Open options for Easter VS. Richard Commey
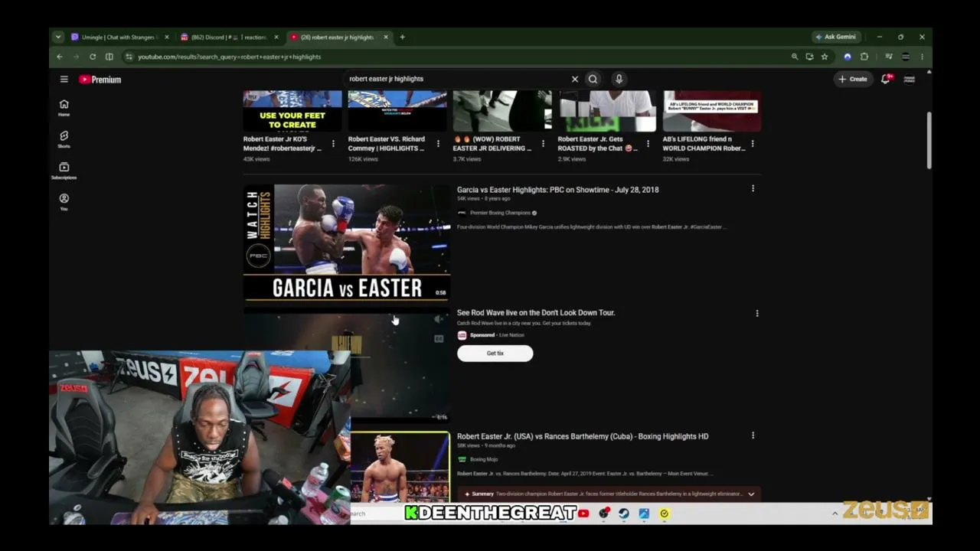Viewport: 980px width, 551px height. point(438,144)
